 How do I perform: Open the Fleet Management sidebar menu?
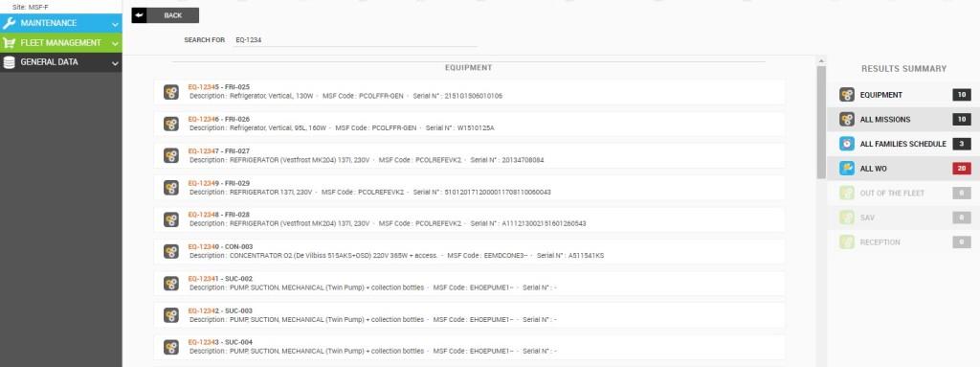(60, 43)
